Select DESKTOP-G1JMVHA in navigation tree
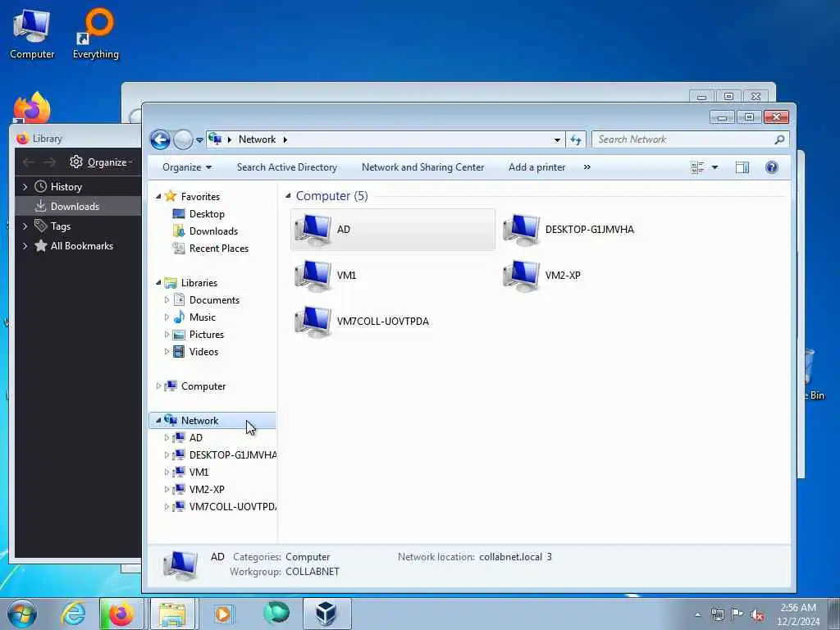840x630 pixels. coord(232,454)
